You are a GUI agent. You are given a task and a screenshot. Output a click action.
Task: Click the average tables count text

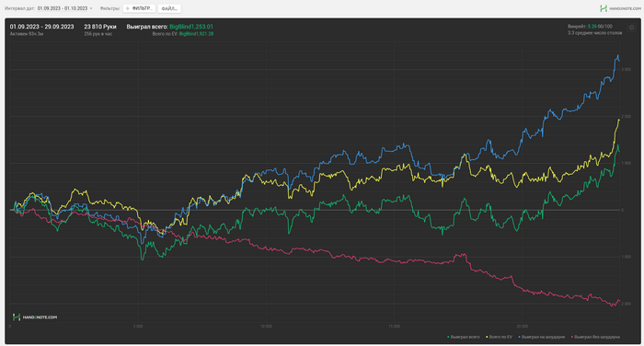coord(594,33)
